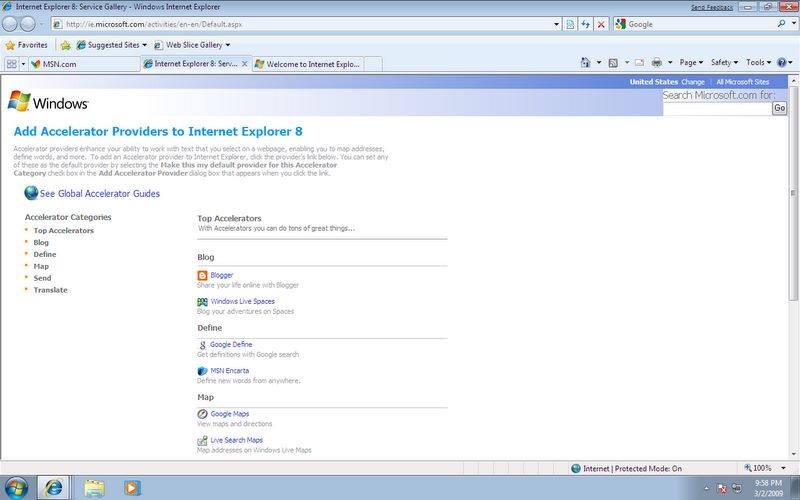Viewport: 800px width, 500px height.
Task: Click the Add to Favorites Bar icon
Action: pos(65,45)
